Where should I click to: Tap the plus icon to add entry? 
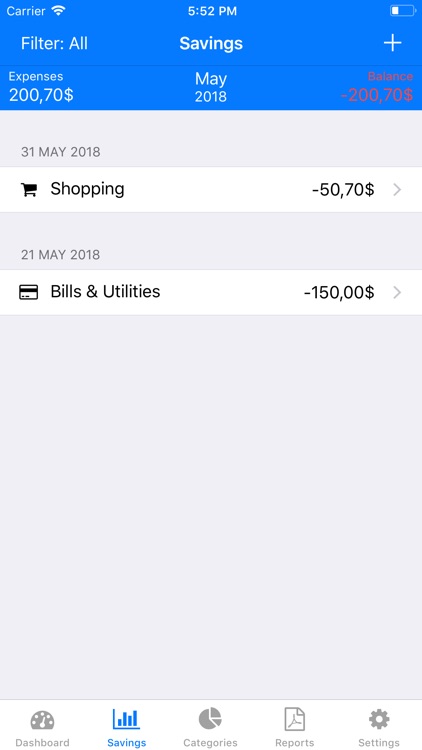coord(392,43)
